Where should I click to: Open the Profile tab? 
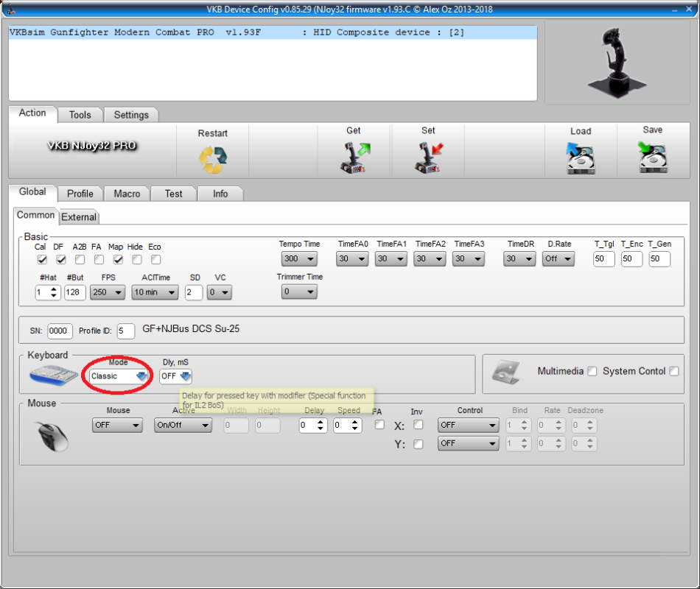(80, 194)
